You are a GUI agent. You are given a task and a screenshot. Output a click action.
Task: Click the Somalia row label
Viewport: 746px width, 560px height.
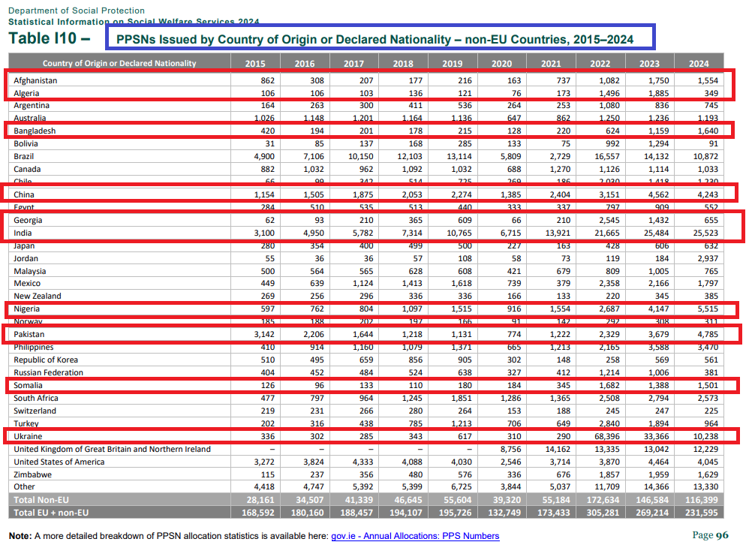[28, 385]
